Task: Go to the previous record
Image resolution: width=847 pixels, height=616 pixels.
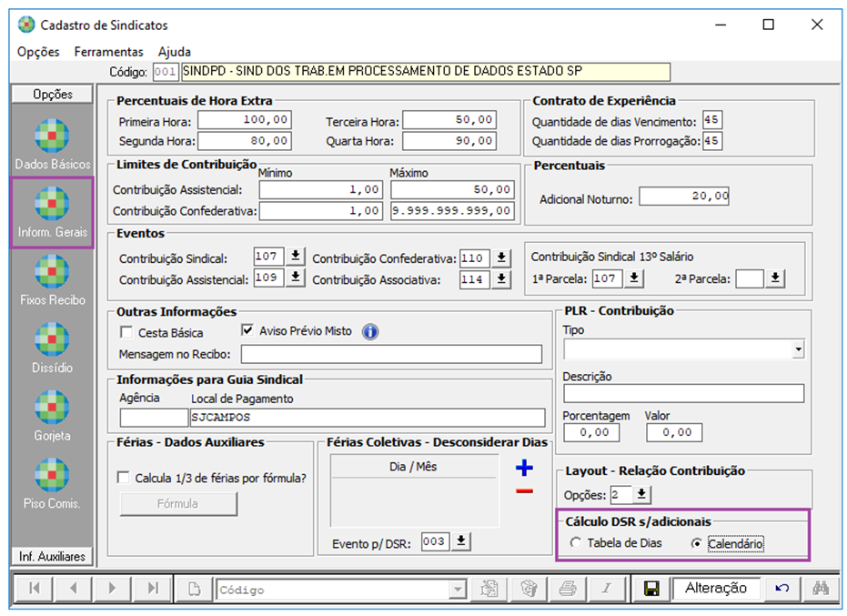Action: click(73, 589)
